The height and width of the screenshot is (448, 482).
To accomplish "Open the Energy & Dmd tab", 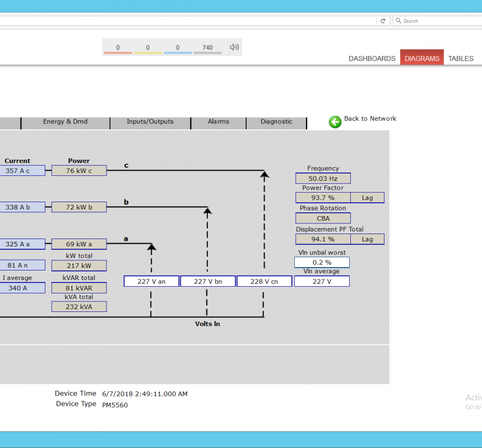I will point(65,122).
